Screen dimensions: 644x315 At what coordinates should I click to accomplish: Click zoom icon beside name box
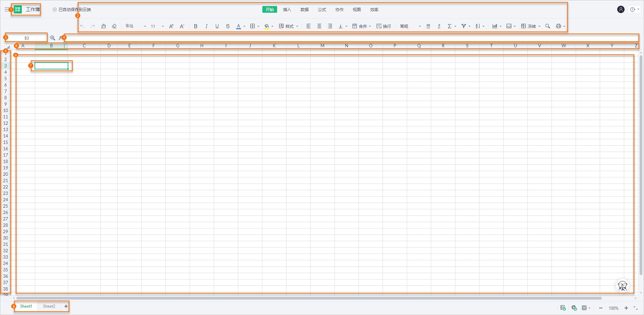[x=53, y=38]
